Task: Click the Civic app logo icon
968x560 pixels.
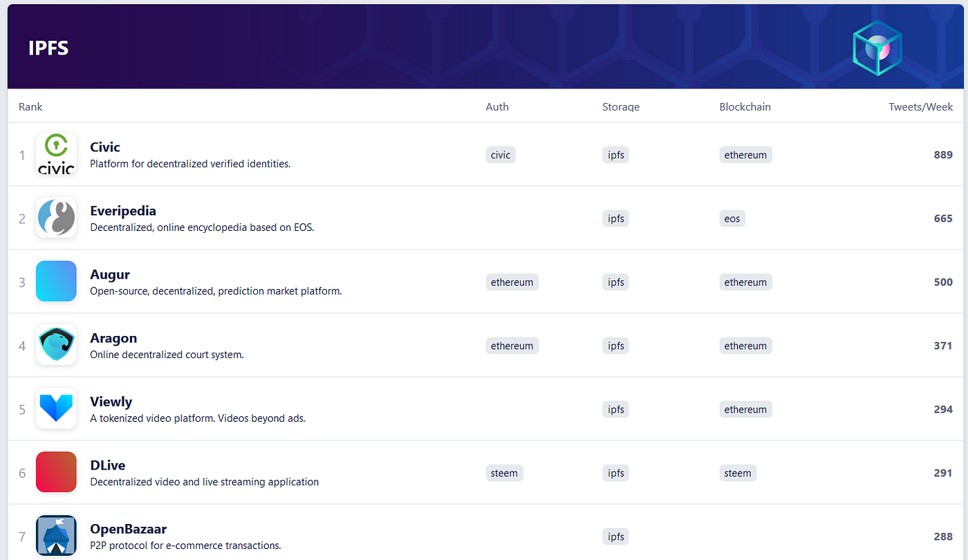Action: pos(56,154)
